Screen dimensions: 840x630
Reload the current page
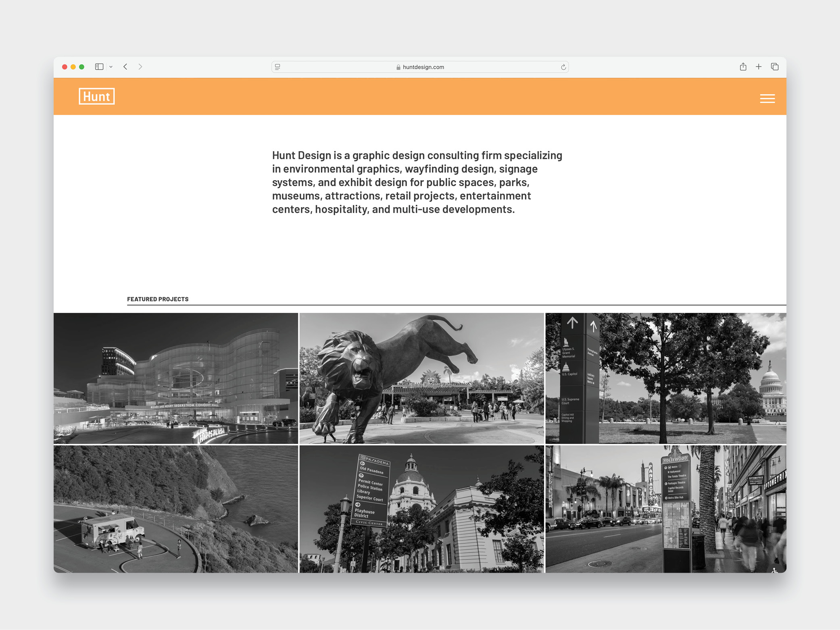click(563, 67)
